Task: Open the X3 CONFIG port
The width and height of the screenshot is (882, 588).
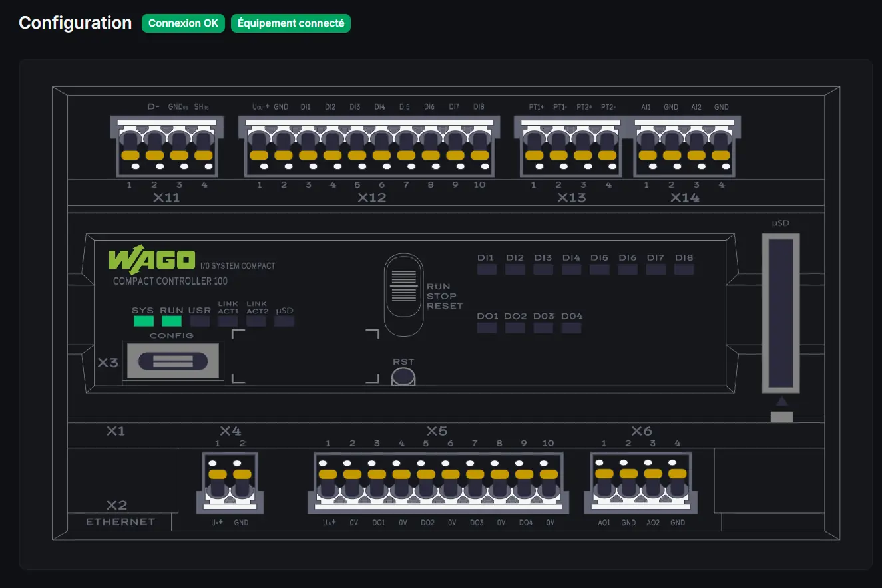Action: point(173,361)
